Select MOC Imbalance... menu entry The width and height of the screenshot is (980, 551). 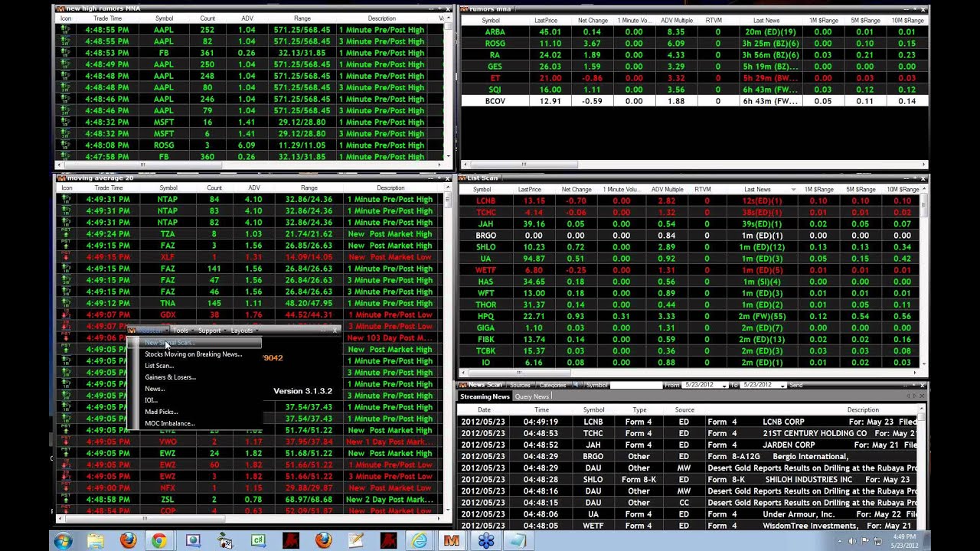(170, 423)
